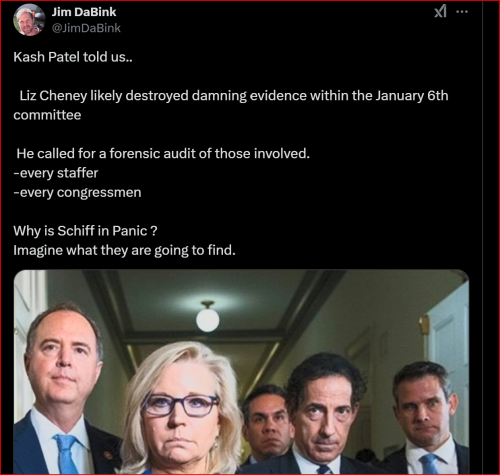Visit the @JimDaBink handle link
The image size is (500, 475).
(86, 28)
